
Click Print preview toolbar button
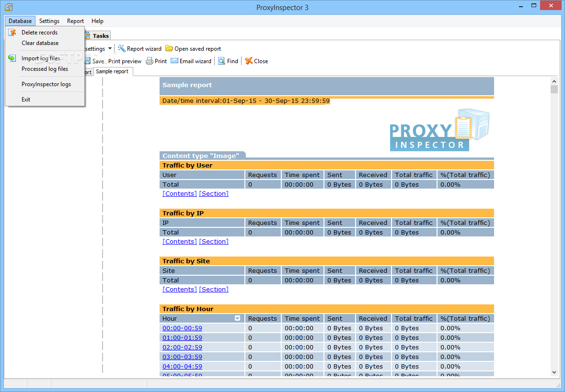tap(125, 61)
